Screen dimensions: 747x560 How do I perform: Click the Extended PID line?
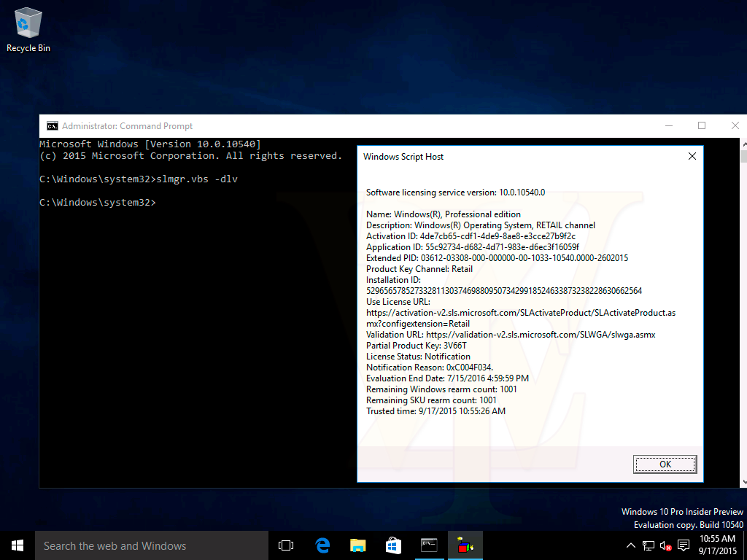pyautogui.click(x=497, y=257)
